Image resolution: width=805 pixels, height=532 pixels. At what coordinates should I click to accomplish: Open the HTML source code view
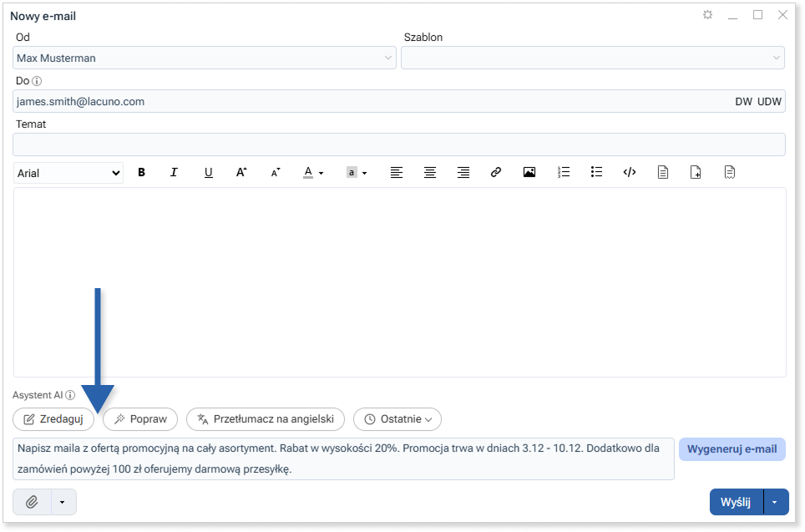point(630,173)
